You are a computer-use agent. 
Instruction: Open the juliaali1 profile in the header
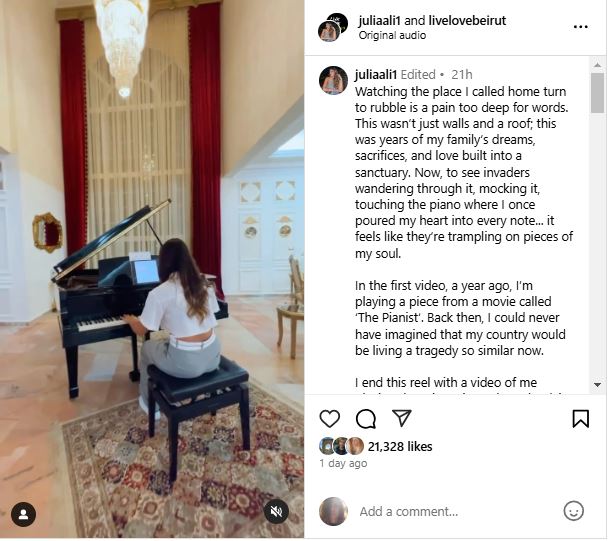[380, 21]
